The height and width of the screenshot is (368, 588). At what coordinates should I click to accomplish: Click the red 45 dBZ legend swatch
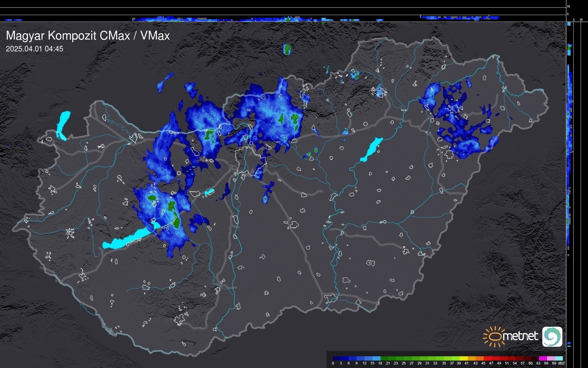pyautogui.click(x=487, y=358)
